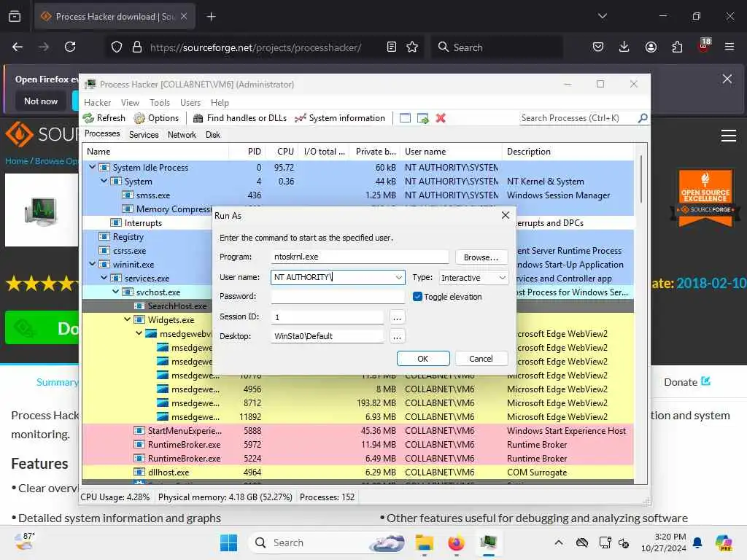Screen dimensions: 747x560
Task: Click the tracking protection shield icon
Action: [x=117, y=47]
